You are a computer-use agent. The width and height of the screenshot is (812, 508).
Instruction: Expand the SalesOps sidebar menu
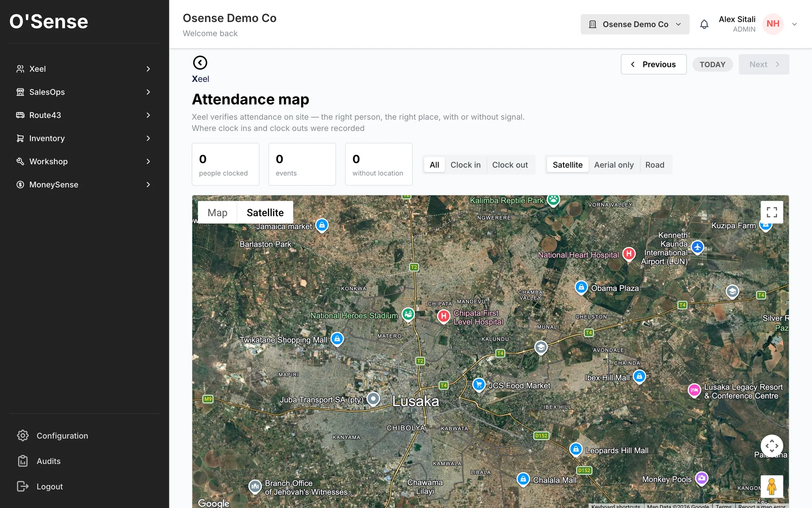tap(84, 92)
